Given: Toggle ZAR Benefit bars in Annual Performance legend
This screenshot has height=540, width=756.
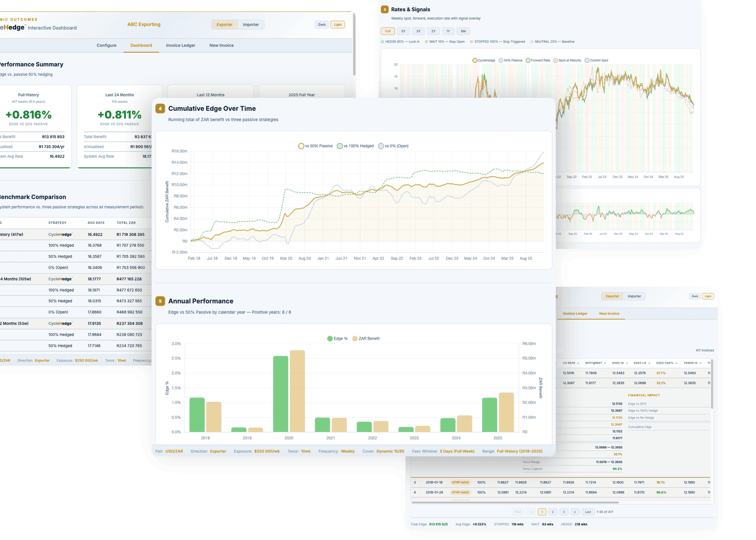Looking at the screenshot, I should 366,339.
